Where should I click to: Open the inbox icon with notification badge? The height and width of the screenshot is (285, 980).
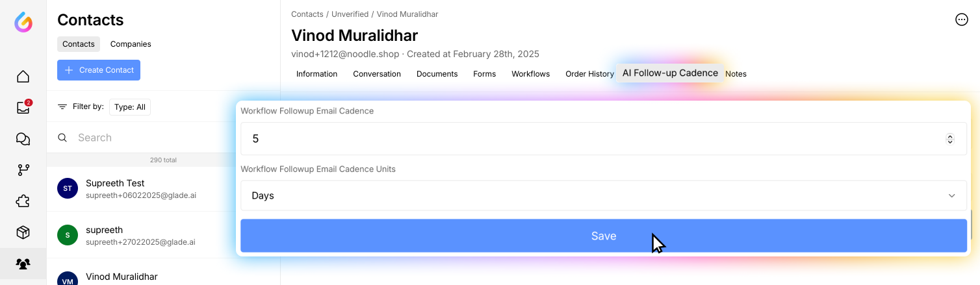click(23, 108)
